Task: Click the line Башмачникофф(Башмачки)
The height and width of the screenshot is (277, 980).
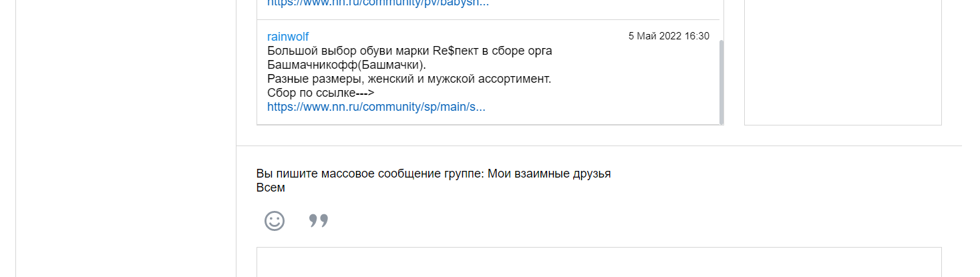Action: 346,65
